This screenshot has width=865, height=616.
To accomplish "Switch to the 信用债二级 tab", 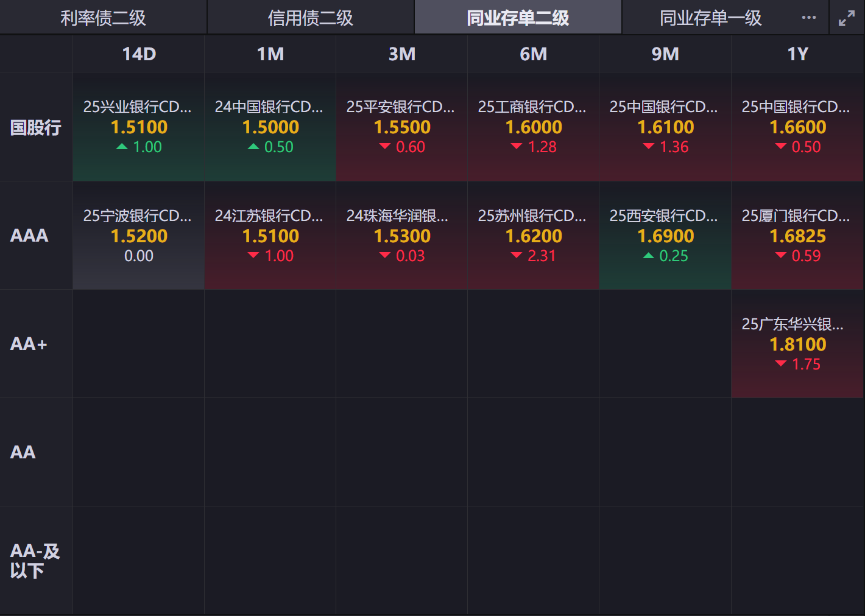I will (x=311, y=18).
